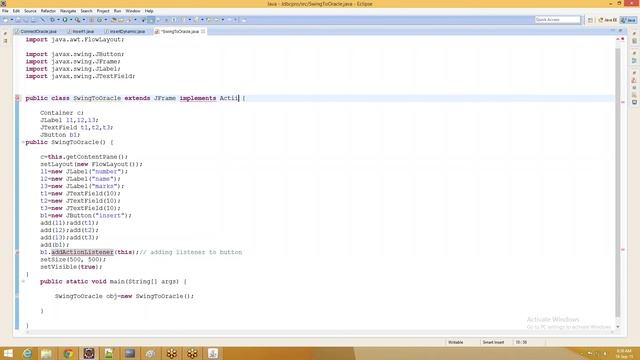Click the JFrame text in the class declaration
The height and width of the screenshot is (360, 640).
(x=165, y=98)
